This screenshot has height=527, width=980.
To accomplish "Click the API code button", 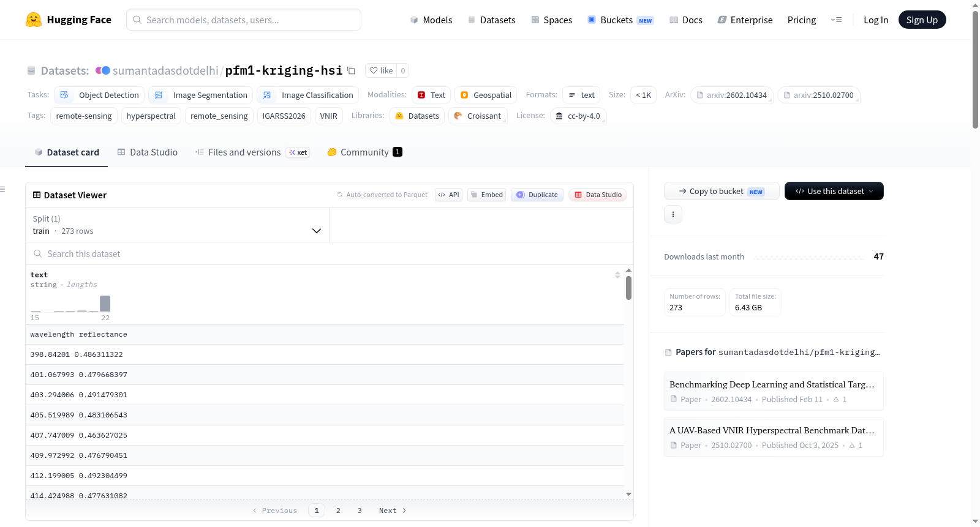I will (448, 195).
